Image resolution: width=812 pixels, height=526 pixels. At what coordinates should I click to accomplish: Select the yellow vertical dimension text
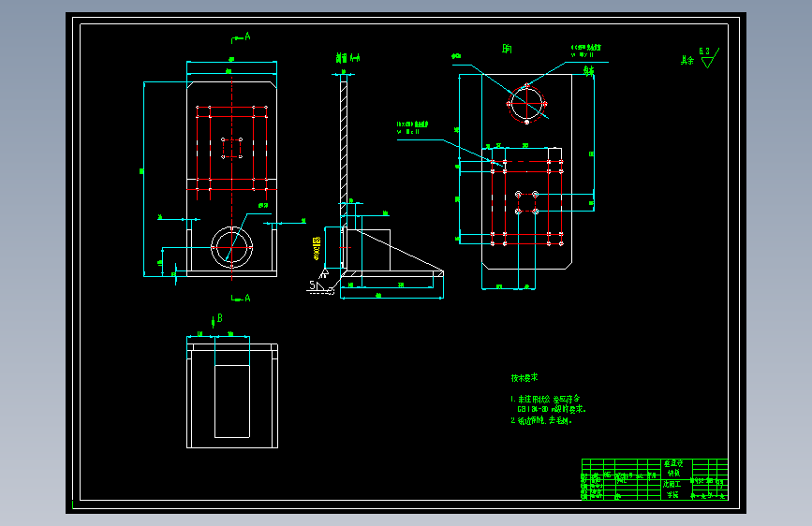point(317,249)
